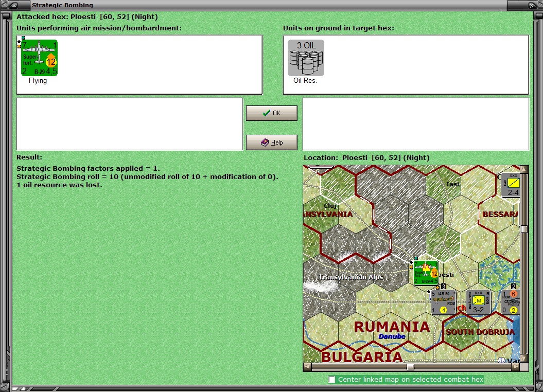Select the 3 OIL reserve counter
Screen dimensions: 543x392
[x=306, y=58]
